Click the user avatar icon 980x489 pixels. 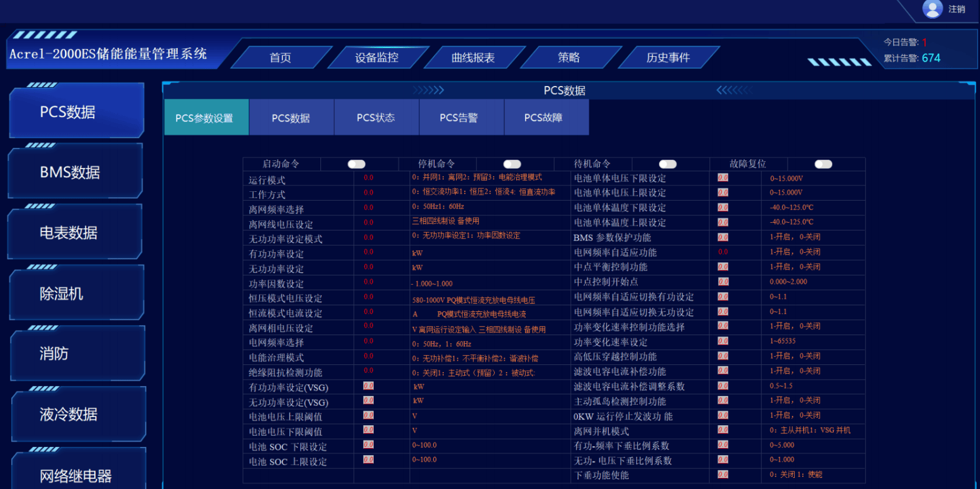click(932, 9)
